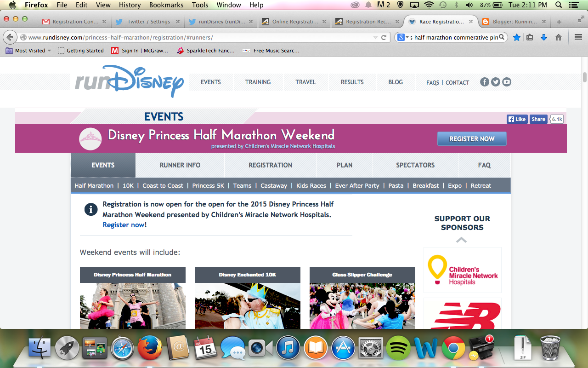
Task: Bookmark this page with the star icon
Action: [516, 37]
